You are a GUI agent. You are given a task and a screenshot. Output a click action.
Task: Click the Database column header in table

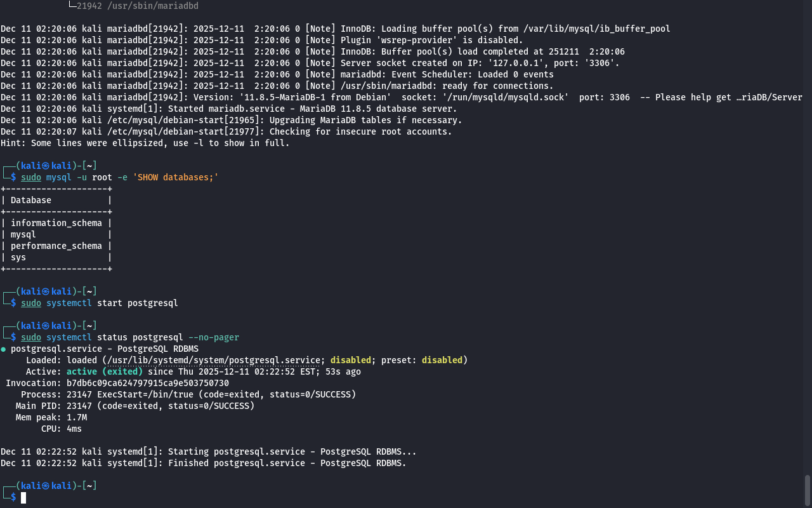tap(31, 200)
